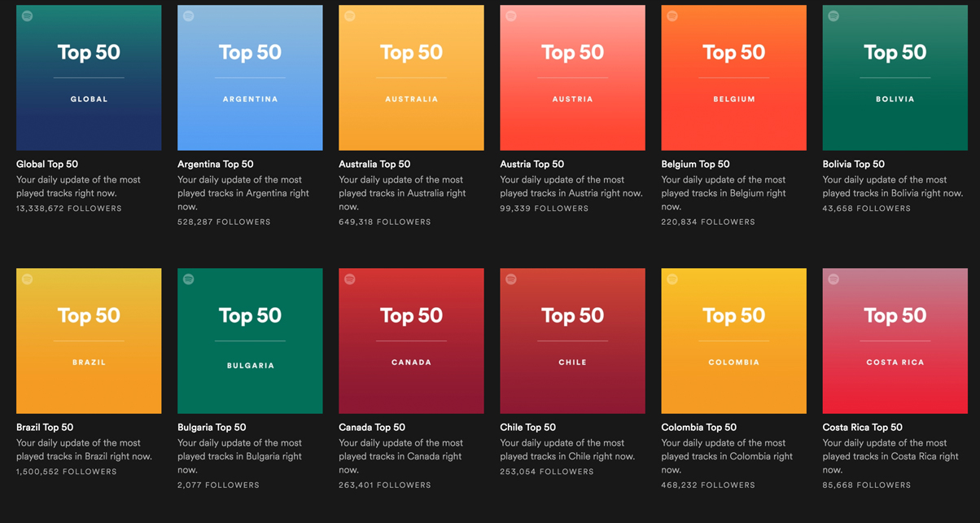Open the Bolivia Top 50 cover

pos(895,77)
